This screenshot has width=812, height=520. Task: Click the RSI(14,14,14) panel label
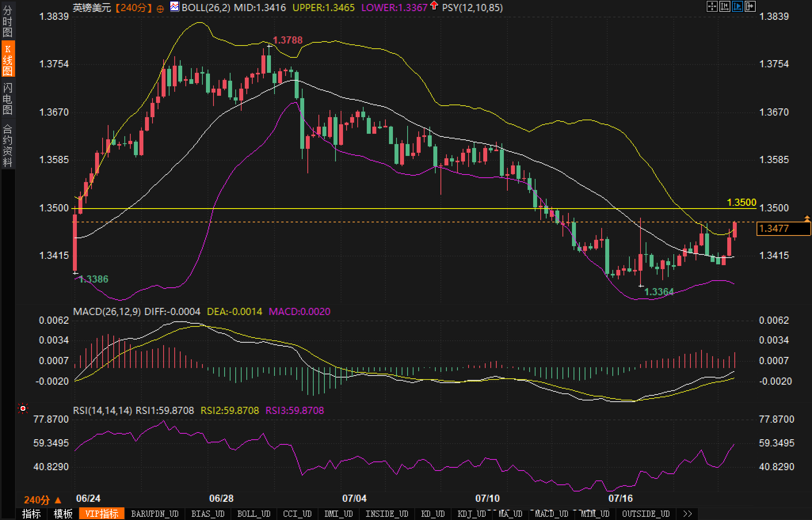point(103,410)
